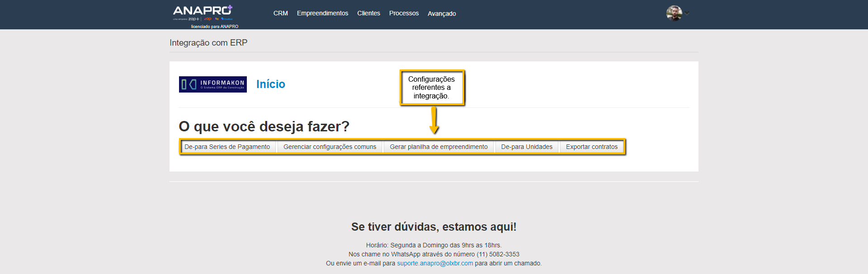Click the De-para Unidades button
Image resolution: width=868 pixels, height=274 pixels.
(x=527, y=147)
